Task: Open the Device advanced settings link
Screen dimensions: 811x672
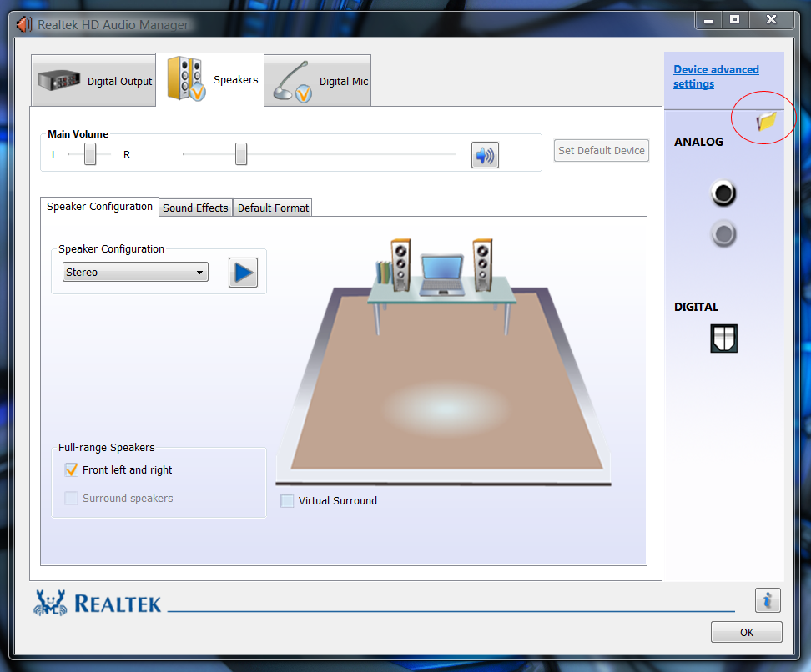Action: (x=716, y=77)
